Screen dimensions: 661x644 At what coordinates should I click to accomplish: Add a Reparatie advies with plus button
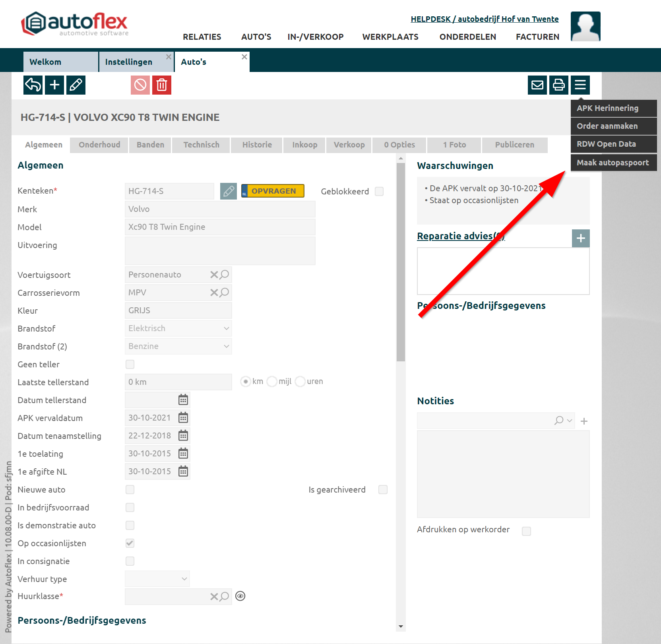click(x=581, y=239)
